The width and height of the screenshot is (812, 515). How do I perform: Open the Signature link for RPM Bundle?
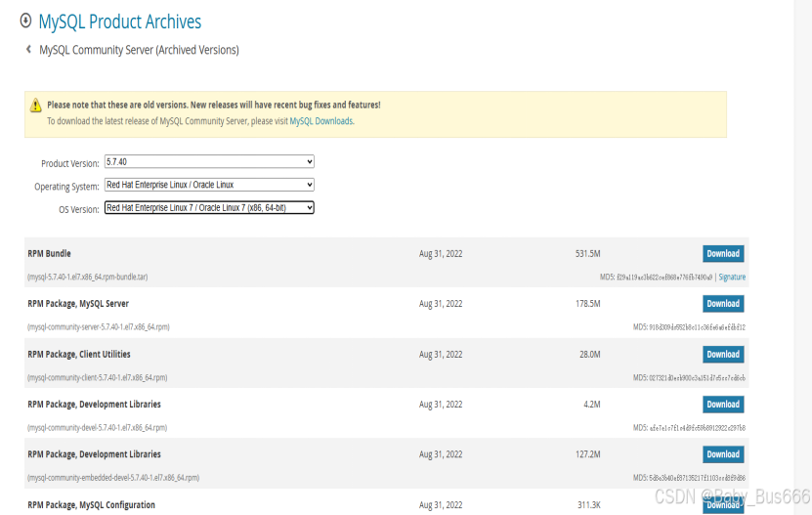pyautogui.click(x=732, y=278)
